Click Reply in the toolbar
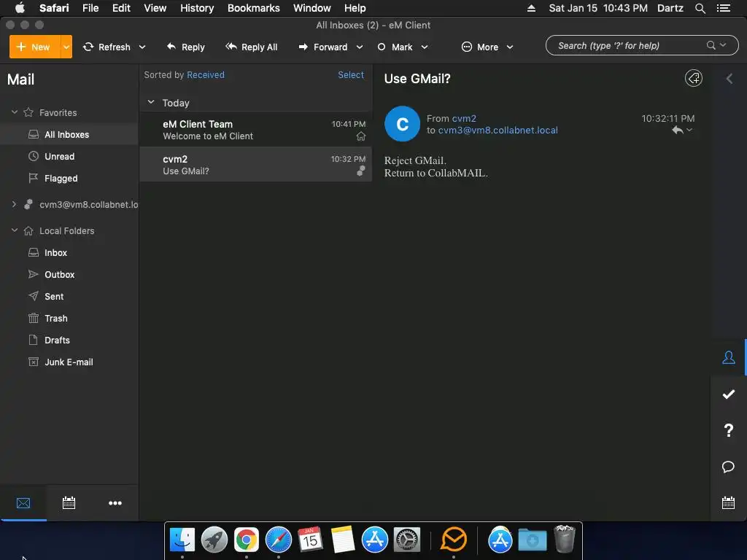Screen dimensions: 747x560 click(186, 47)
